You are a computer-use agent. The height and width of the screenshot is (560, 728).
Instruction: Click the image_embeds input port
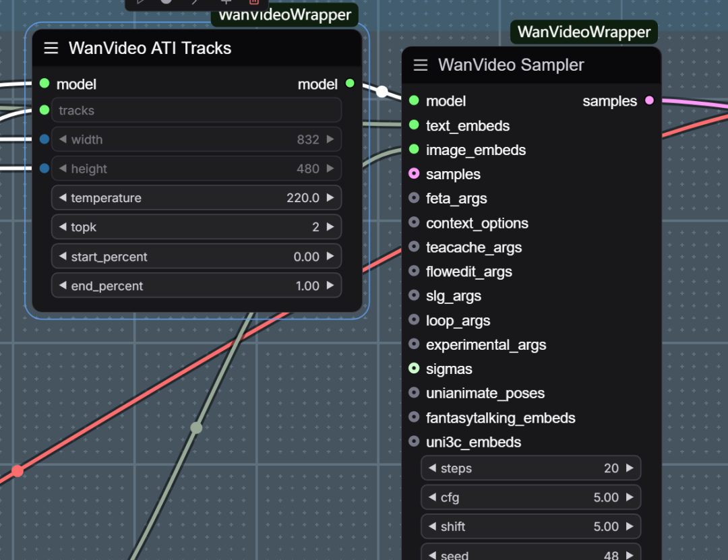click(414, 149)
